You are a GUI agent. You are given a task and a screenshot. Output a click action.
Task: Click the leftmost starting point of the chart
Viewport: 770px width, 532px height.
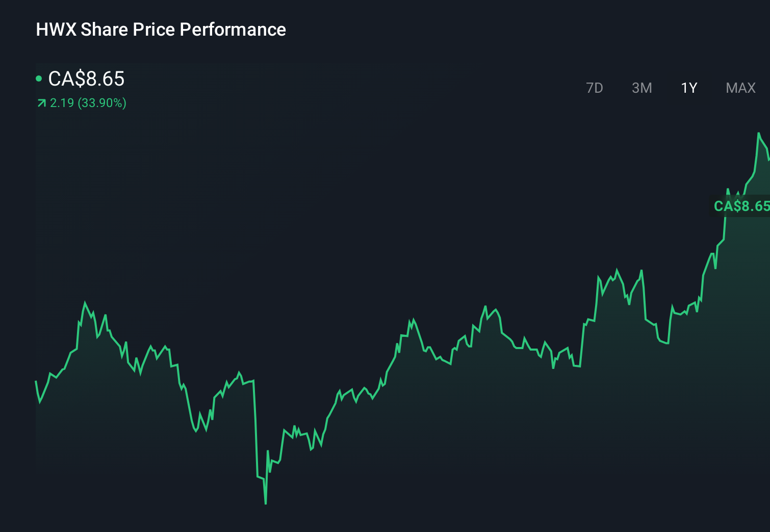36,381
